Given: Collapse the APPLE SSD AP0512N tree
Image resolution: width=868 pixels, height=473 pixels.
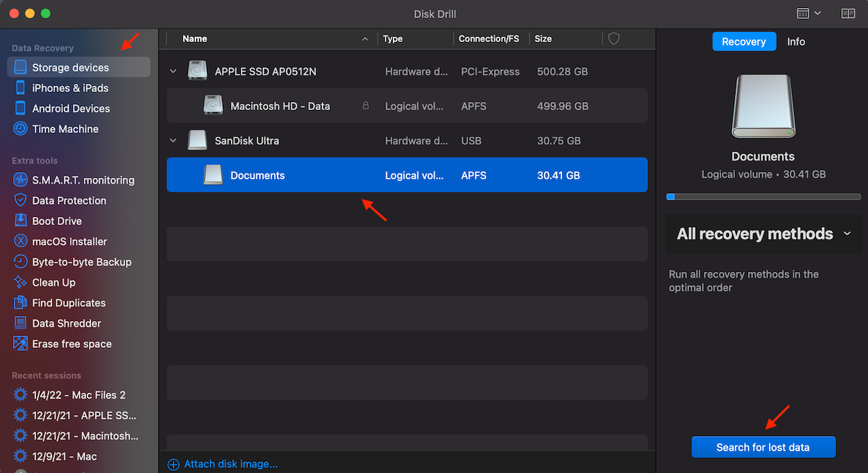Looking at the screenshot, I should coord(173,71).
